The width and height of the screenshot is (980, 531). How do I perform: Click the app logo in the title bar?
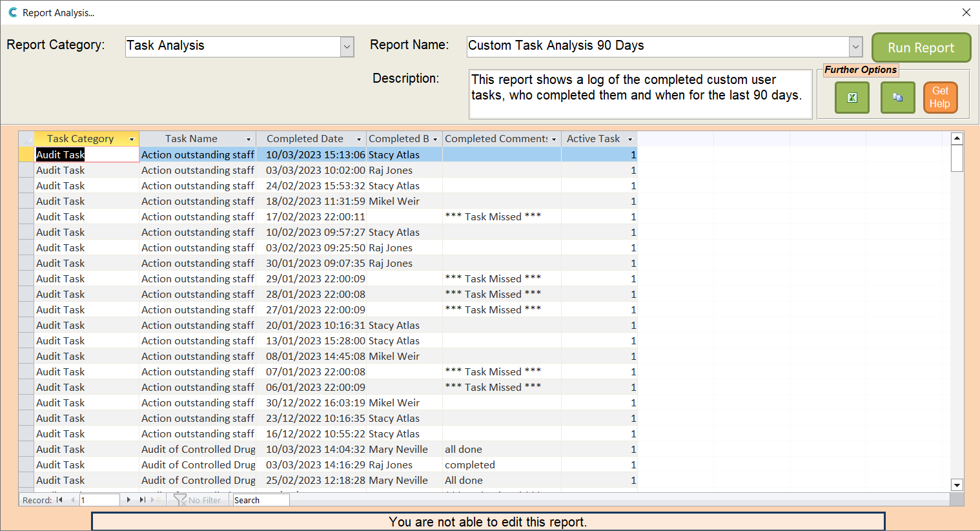point(12,12)
